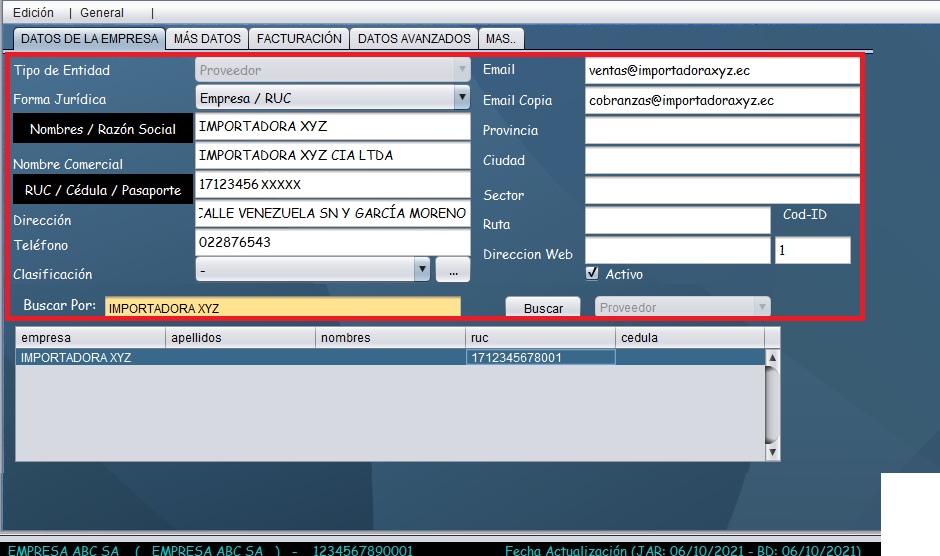Click the Email input field
The width and height of the screenshot is (940, 556).
[721, 71]
